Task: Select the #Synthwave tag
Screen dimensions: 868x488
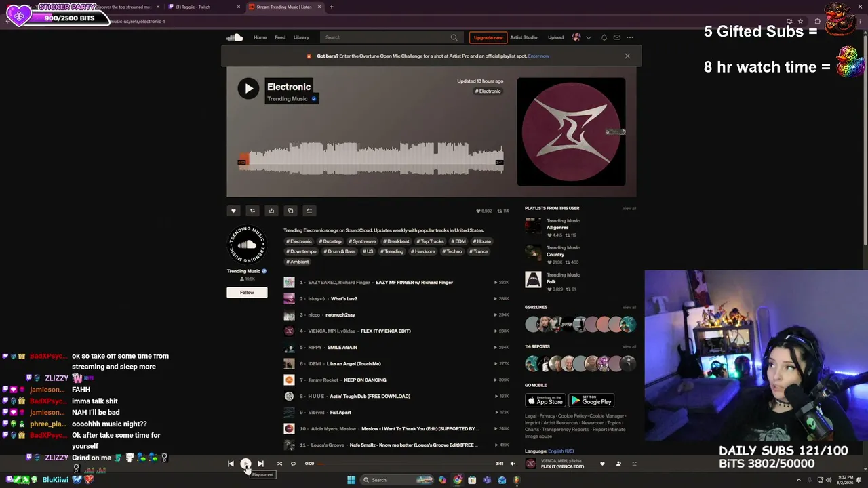Action: tap(362, 241)
